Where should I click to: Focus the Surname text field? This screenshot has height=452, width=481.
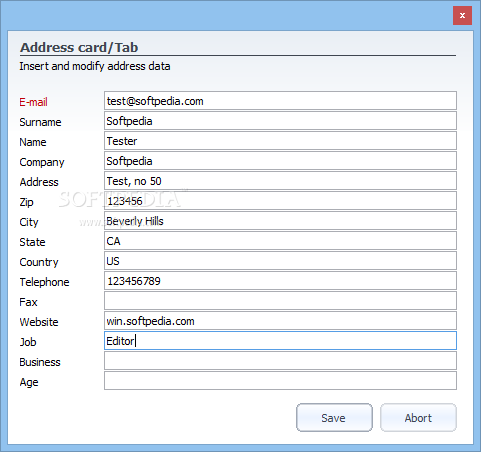(x=280, y=121)
